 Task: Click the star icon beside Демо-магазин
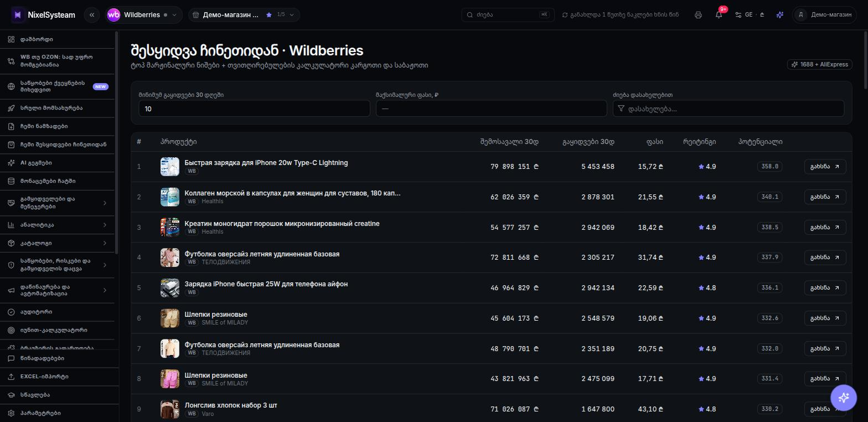(x=269, y=15)
